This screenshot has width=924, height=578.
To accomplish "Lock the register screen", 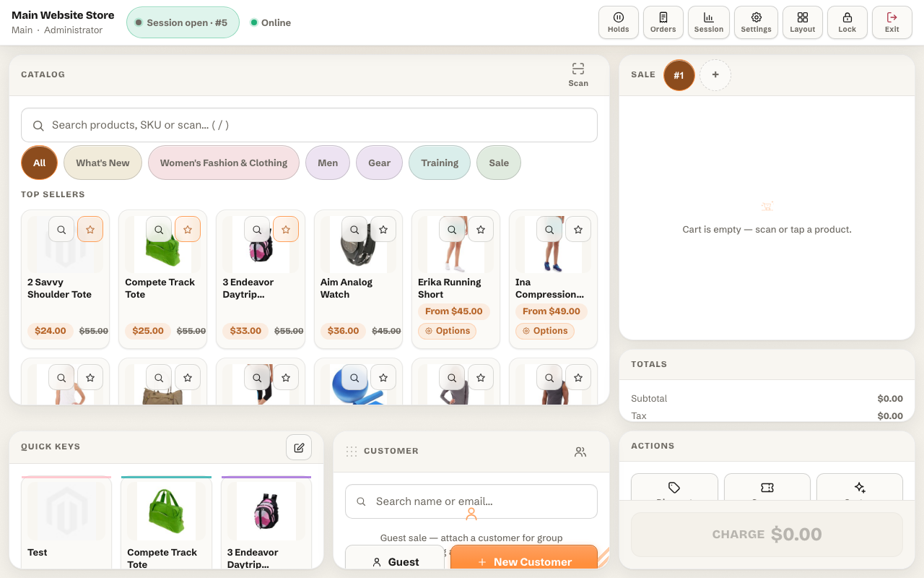I will (x=847, y=22).
